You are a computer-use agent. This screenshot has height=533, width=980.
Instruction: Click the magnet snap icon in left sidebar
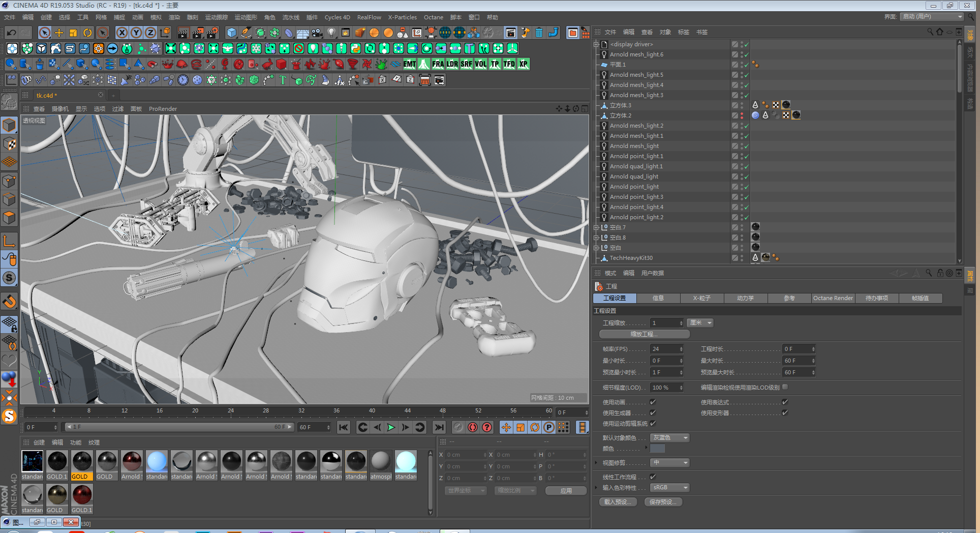[9, 302]
